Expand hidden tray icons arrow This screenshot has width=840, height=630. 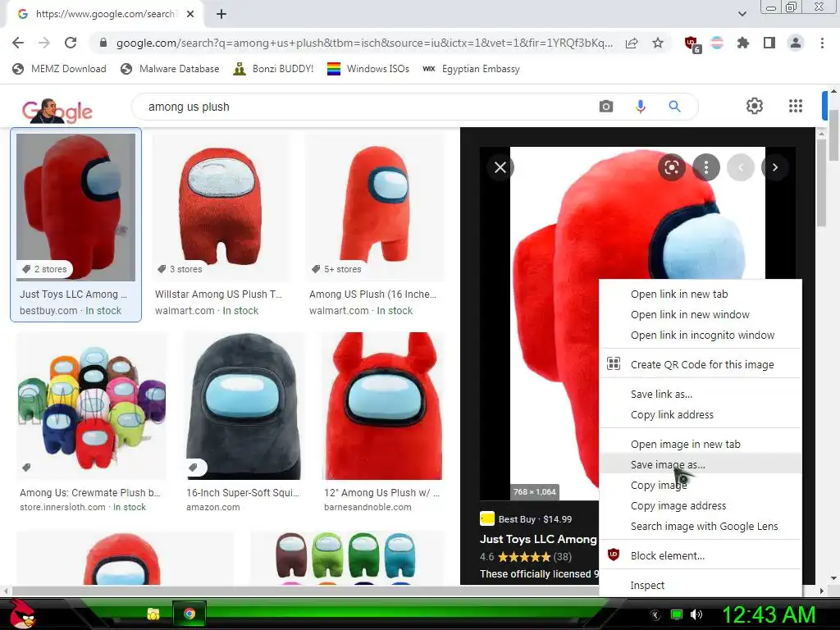click(x=654, y=615)
